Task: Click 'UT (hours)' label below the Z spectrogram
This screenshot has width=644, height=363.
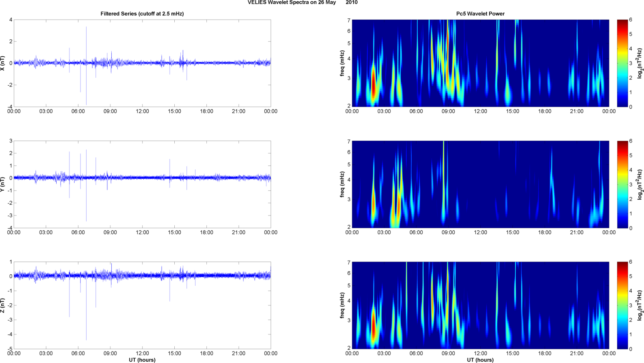Action: [x=480, y=360]
